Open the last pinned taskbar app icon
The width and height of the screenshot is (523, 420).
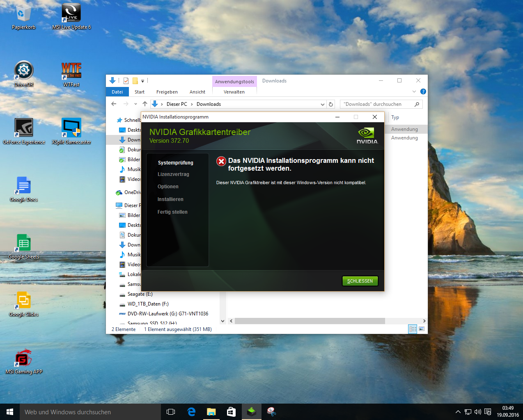coord(271,412)
